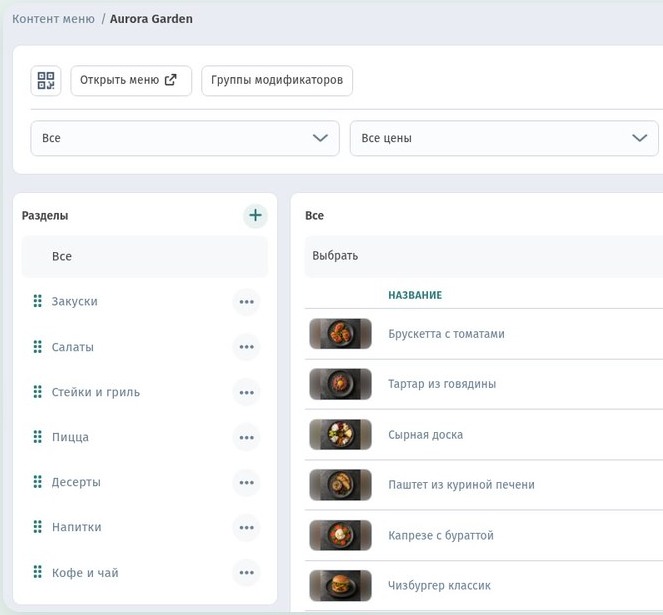The height and width of the screenshot is (615, 663).
Task: Select the Десерты section
Action: [76, 482]
